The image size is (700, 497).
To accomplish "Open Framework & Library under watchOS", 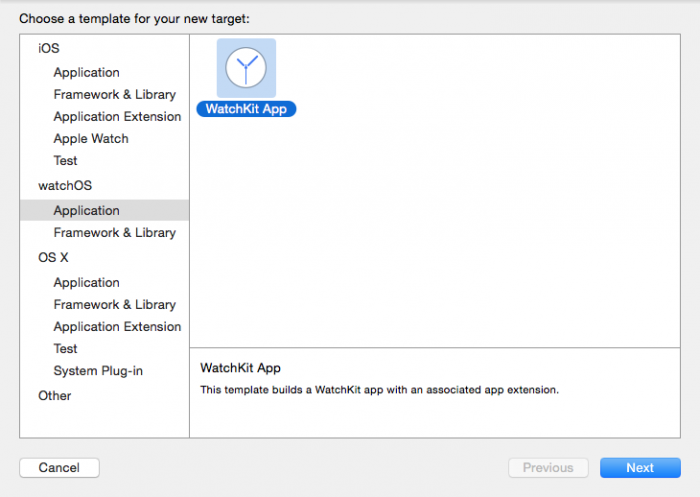I will (114, 233).
